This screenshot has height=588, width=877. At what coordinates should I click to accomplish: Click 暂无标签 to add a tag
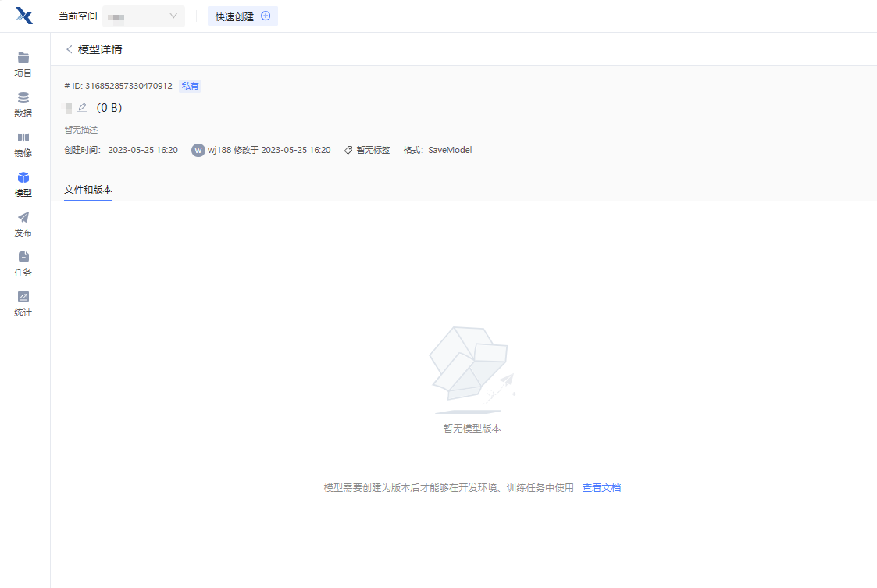click(373, 150)
